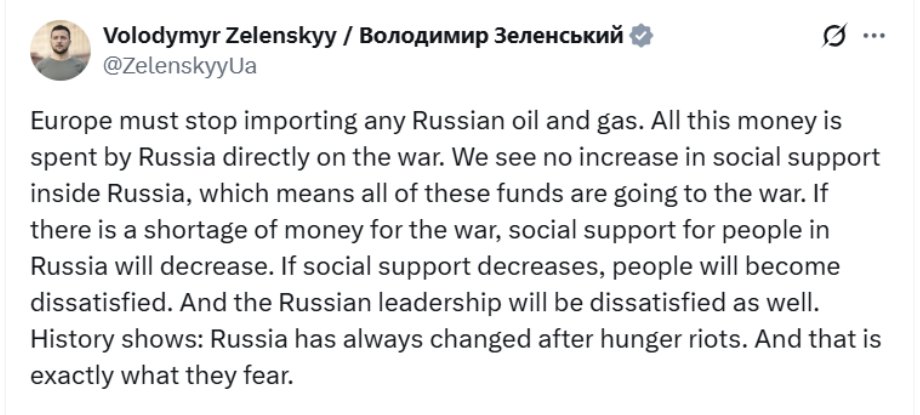Click the display name Volodymyr Zelenskyy
Viewport: 920px width, 415px height.
(226, 36)
